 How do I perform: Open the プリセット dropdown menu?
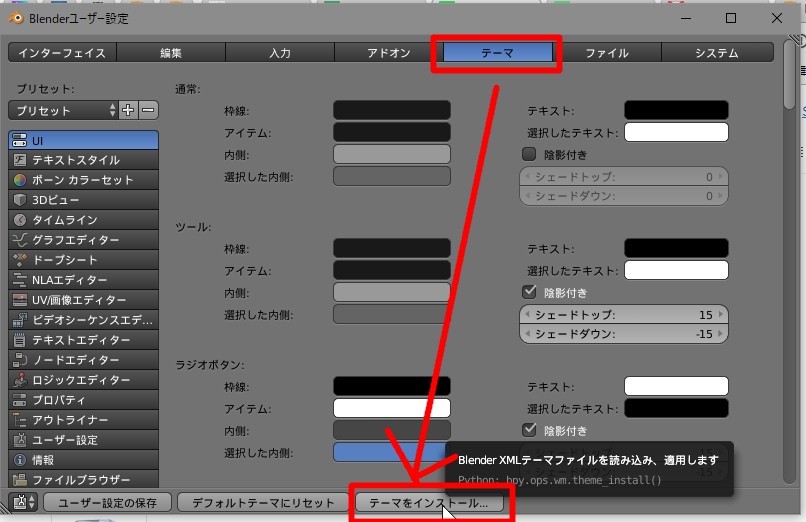(63, 110)
